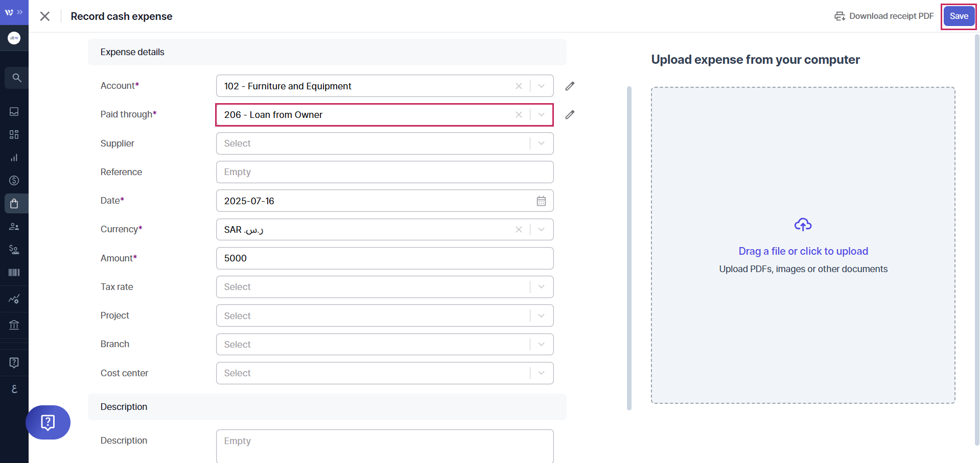Open the floating help chat button
The height and width of the screenshot is (463, 980).
coord(48,422)
